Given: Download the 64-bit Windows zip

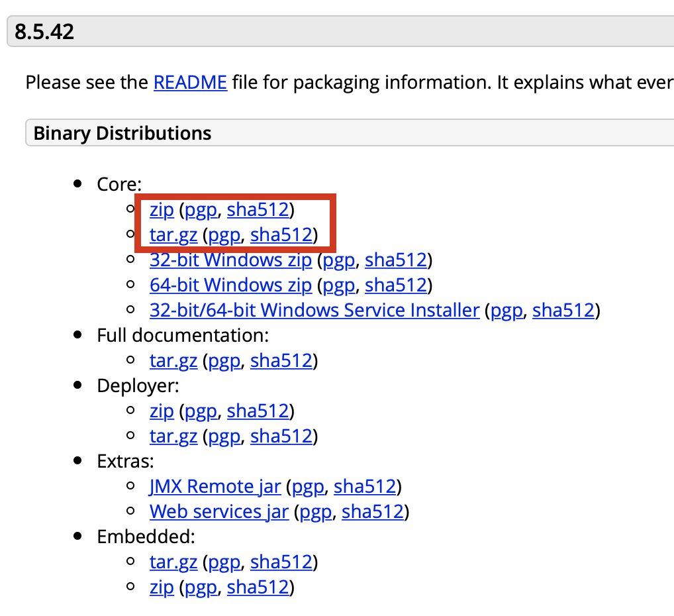Looking at the screenshot, I should 231,285.
